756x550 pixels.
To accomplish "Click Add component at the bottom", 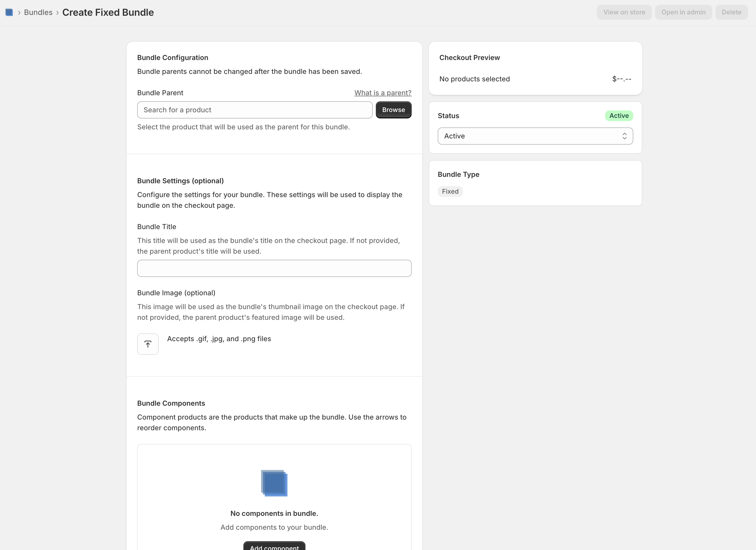I will [x=274, y=547].
